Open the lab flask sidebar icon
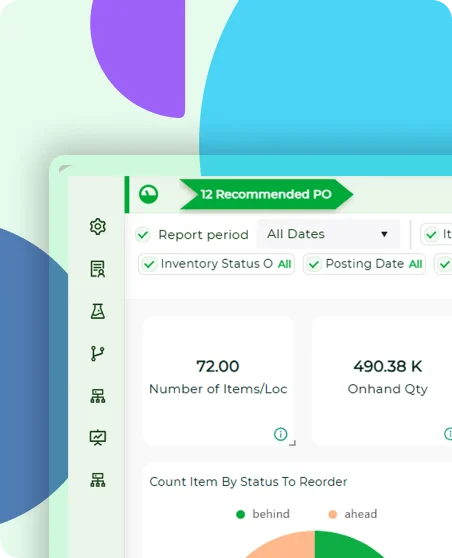The image size is (452, 558). coord(98,311)
